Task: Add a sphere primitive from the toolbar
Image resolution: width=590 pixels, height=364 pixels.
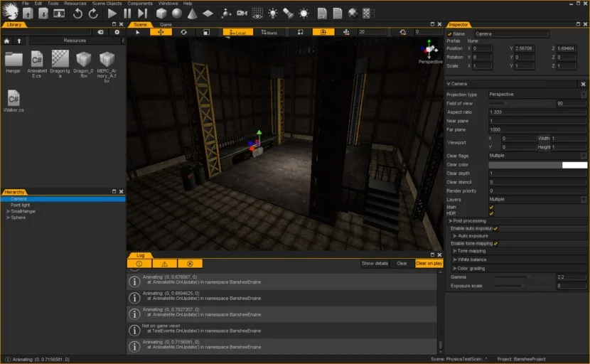Action: pyautogui.click(x=176, y=14)
